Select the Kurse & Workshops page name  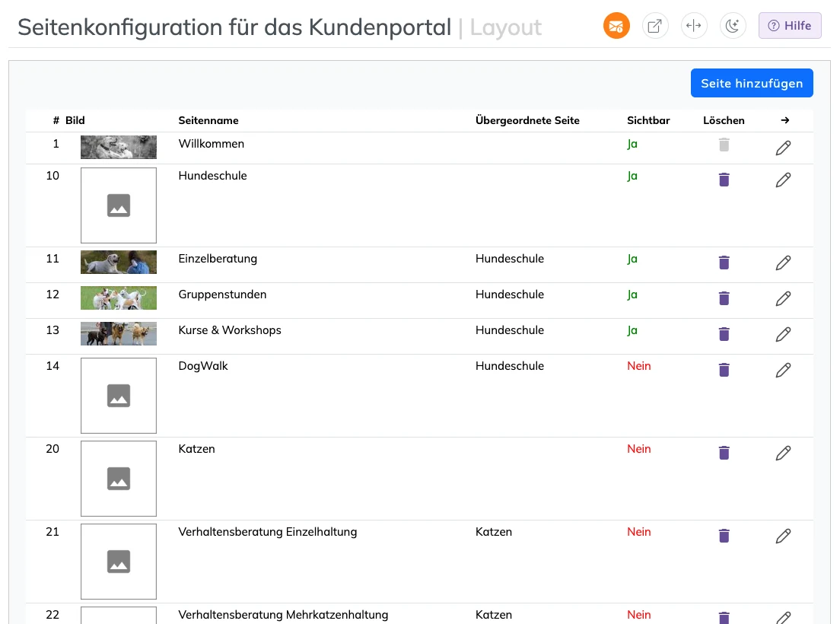point(230,330)
